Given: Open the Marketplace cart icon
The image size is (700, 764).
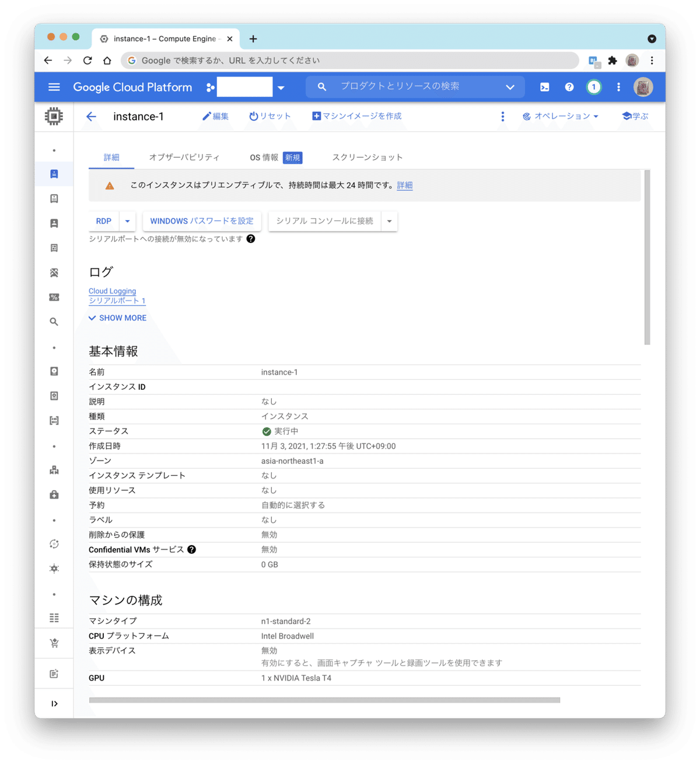Looking at the screenshot, I should 54,643.
